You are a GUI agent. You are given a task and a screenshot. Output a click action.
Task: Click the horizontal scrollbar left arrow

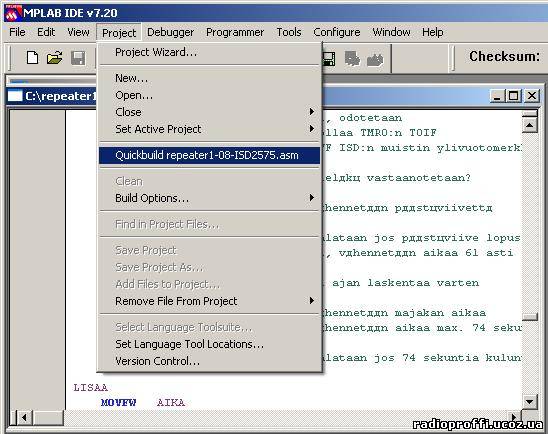[24, 417]
